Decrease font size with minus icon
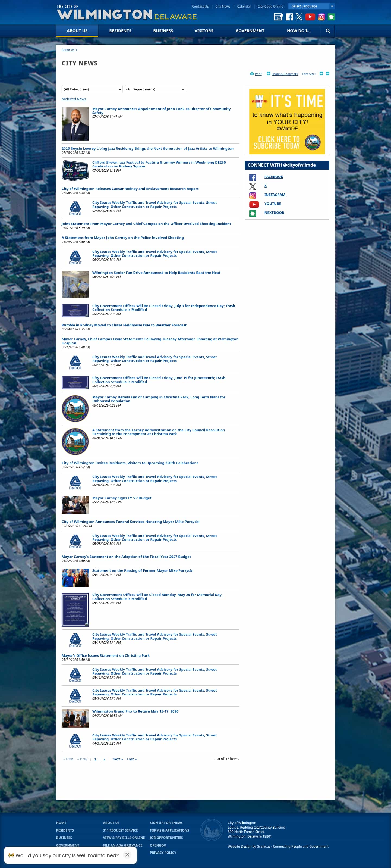The width and height of the screenshot is (391, 868). pos(327,73)
